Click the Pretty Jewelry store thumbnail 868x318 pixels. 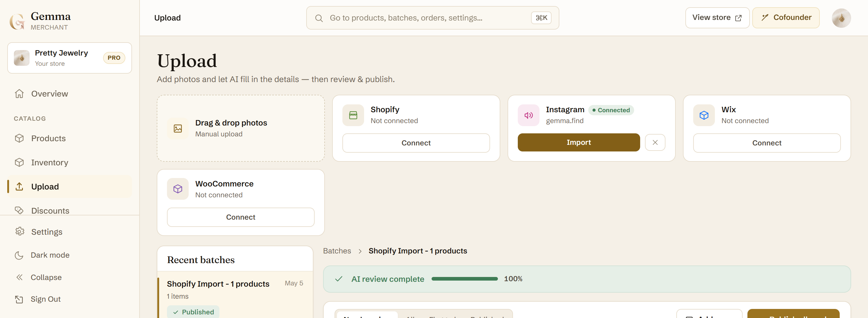(22, 58)
